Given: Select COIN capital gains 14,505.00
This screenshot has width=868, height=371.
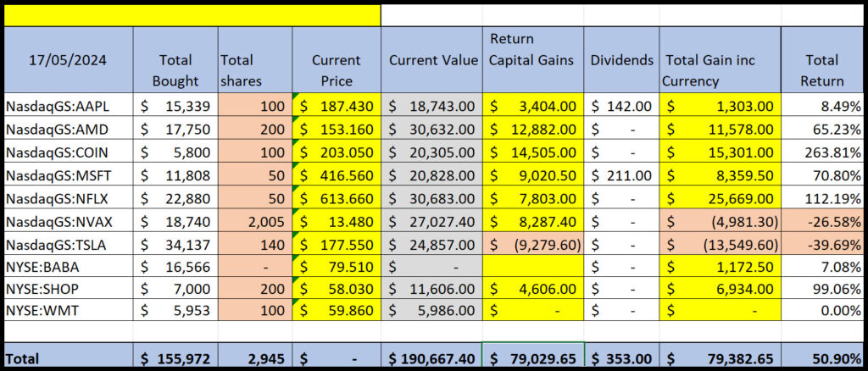Looking at the screenshot, I should 533,151.
